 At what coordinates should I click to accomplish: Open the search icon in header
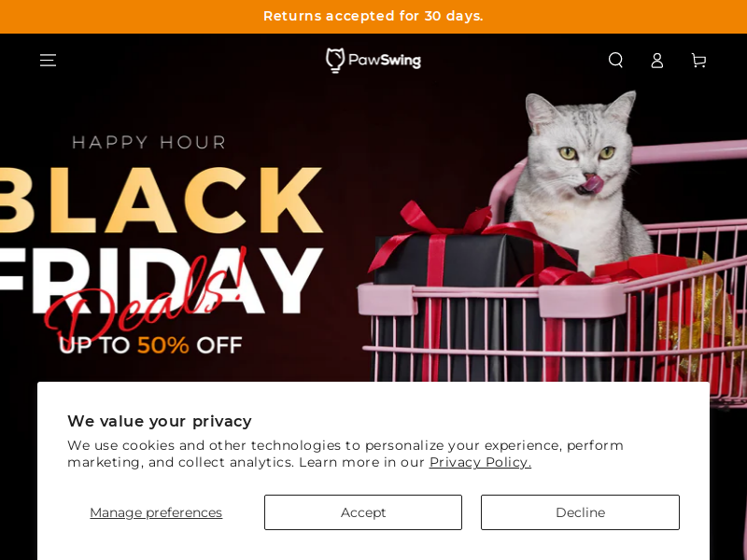click(615, 60)
